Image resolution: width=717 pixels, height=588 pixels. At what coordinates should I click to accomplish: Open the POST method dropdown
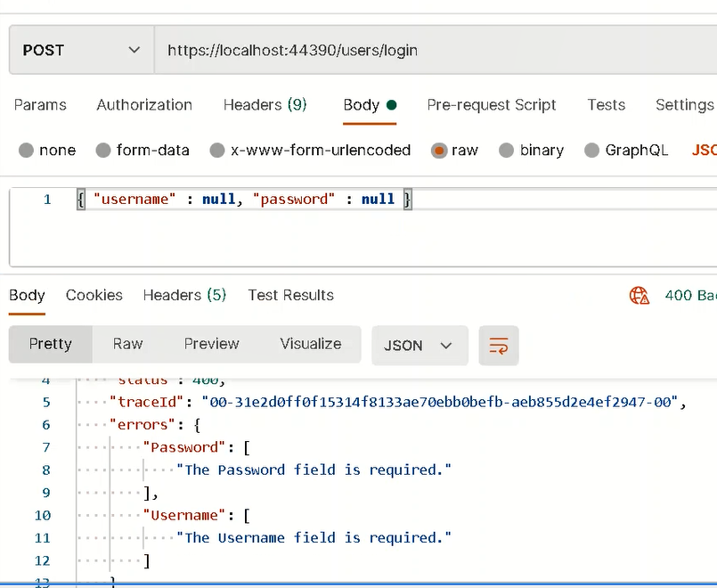(x=81, y=50)
